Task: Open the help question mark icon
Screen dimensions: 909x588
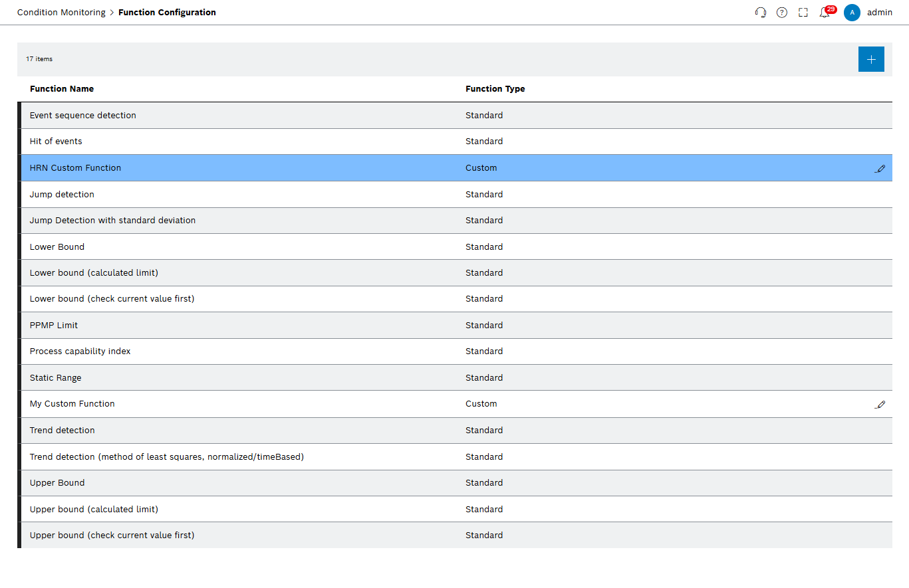Action: click(781, 12)
